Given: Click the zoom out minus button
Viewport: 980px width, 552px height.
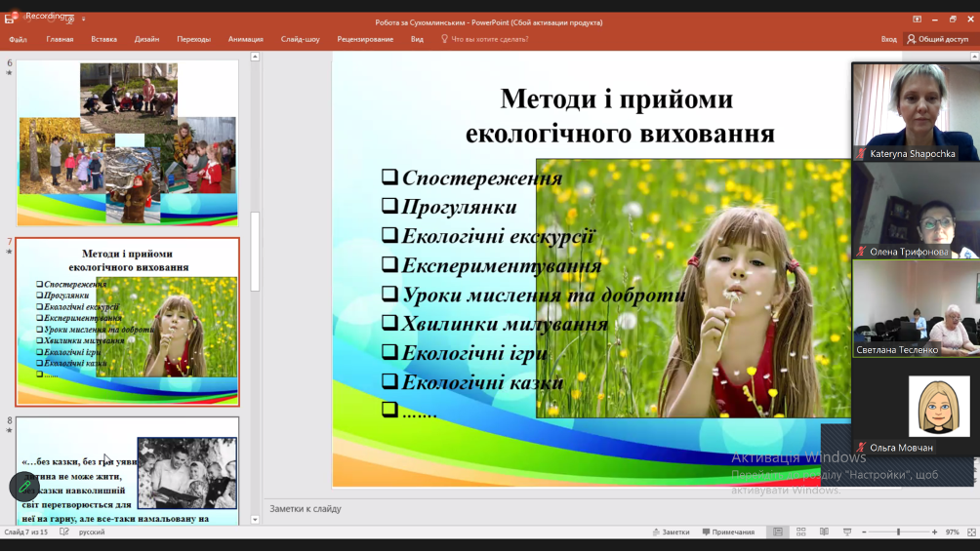Looking at the screenshot, I should [865, 532].
